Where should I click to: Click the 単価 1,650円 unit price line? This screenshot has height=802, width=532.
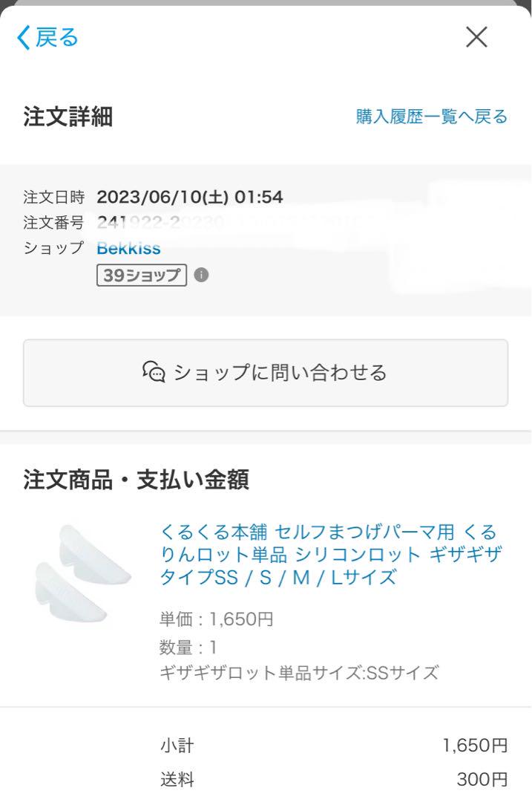click(x=217, y=619)
